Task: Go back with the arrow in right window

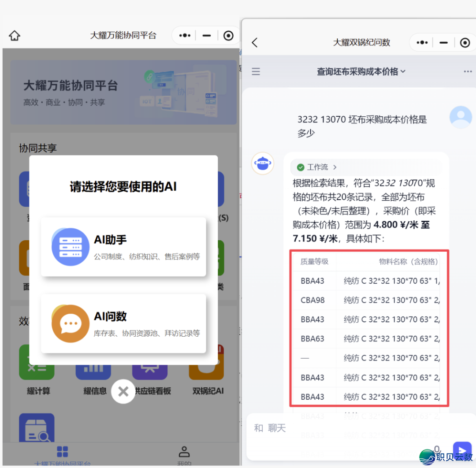Action: pyautogui.click(x=255, y=42)
